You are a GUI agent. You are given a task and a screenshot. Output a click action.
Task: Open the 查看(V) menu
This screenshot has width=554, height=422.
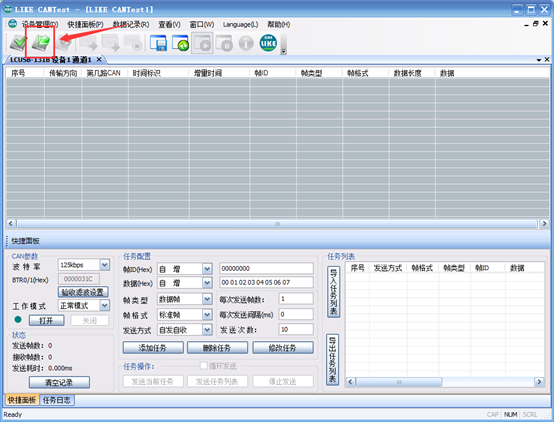[169, 24]
